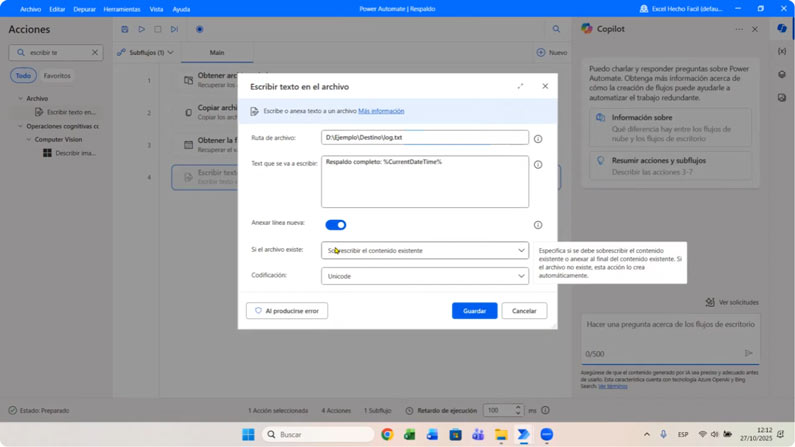Collapse the Archivo tree group
795x447 pixels.
click(21, 98)
